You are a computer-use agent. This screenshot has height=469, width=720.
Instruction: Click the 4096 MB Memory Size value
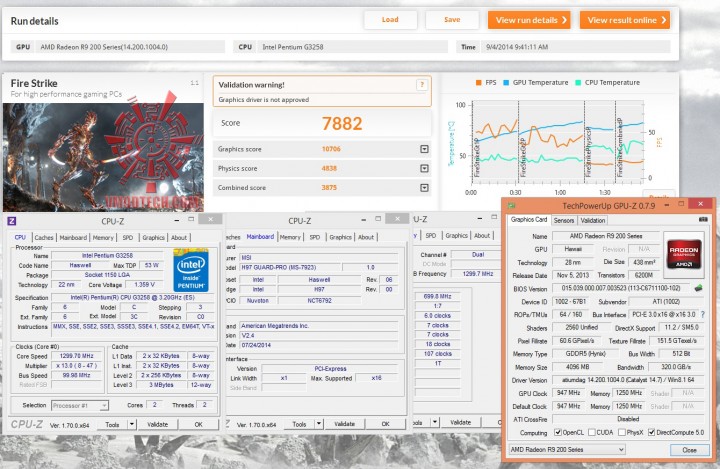(578, 367)
